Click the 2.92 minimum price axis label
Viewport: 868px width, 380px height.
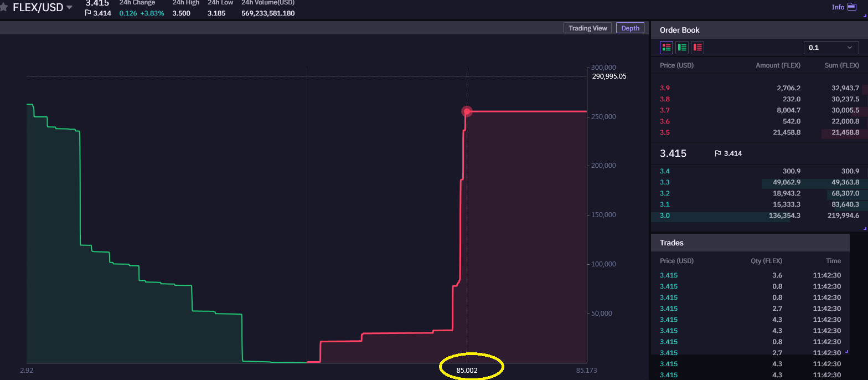pos(27,370)
